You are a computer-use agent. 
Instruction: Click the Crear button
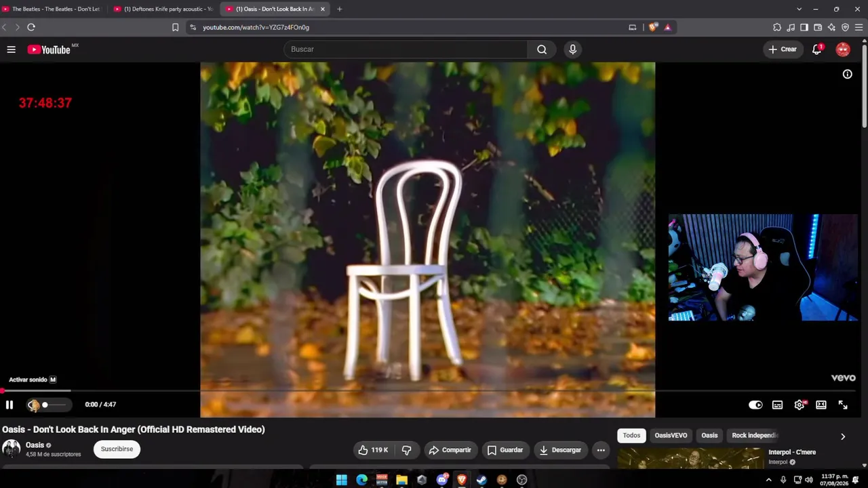point(783,49)
